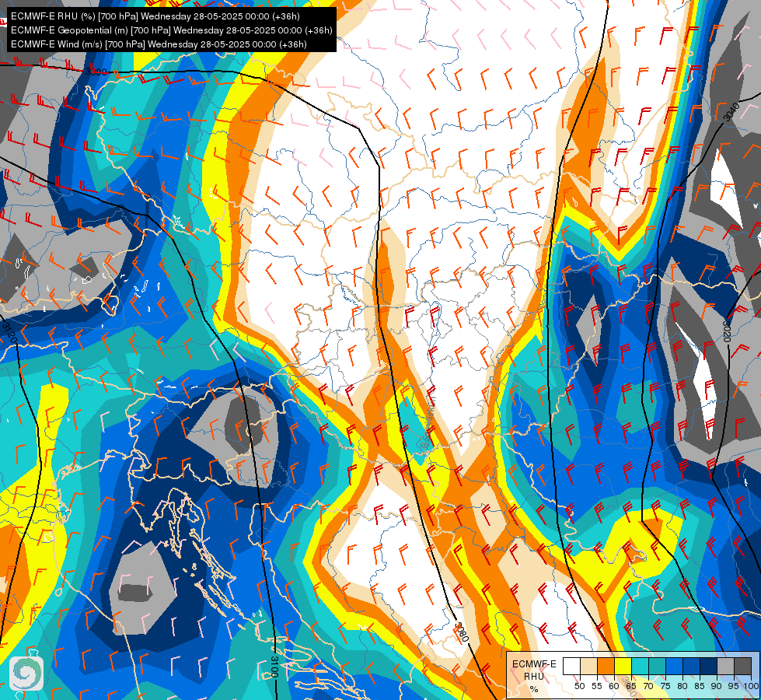Click the 3040 geopotential contour label
761x700 pixels.
[x=731, y=112]
